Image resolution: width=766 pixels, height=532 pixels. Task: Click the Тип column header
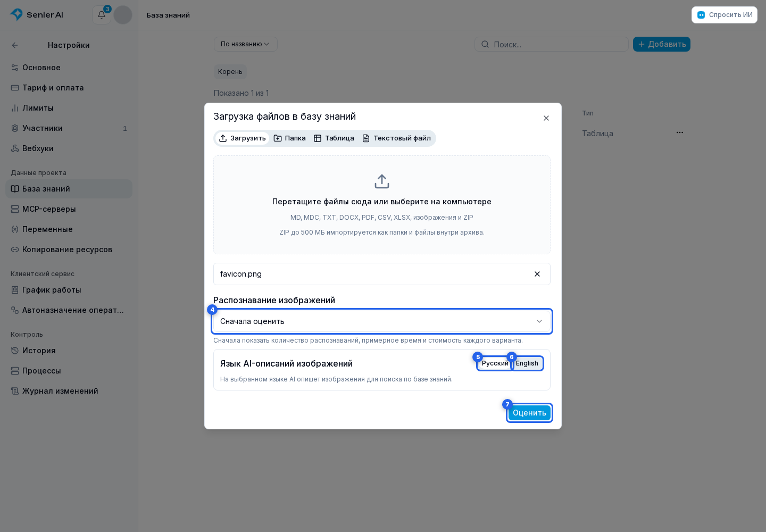(588, 113)
